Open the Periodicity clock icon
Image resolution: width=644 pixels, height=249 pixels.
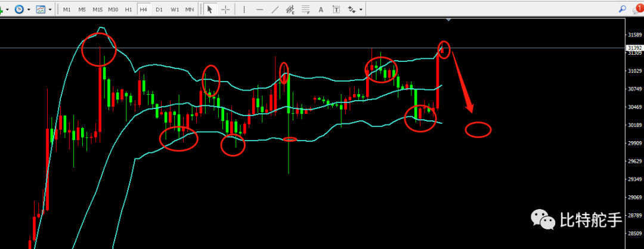[19, 9]
